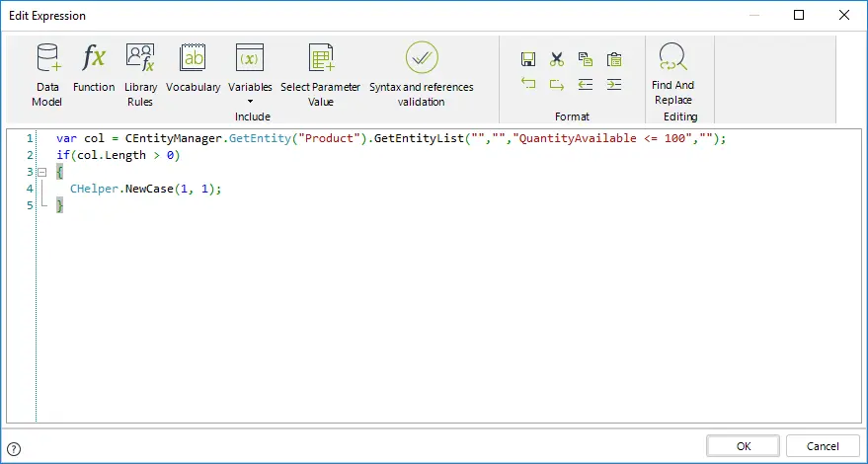Image resolution: width=868 pixels, height=464 pixels.
Task: Click the Save floppy disk icon
Action: click(528, 59)
